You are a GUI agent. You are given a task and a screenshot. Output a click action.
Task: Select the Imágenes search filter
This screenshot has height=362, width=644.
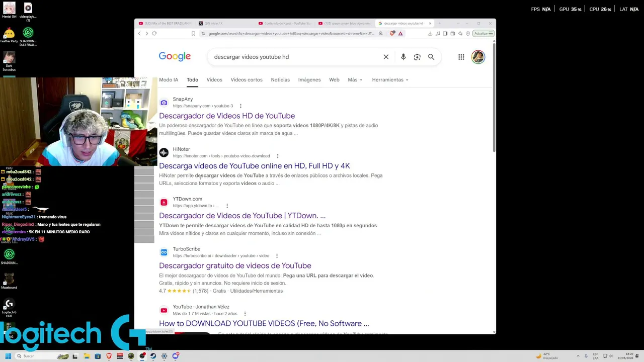[309, 80]
